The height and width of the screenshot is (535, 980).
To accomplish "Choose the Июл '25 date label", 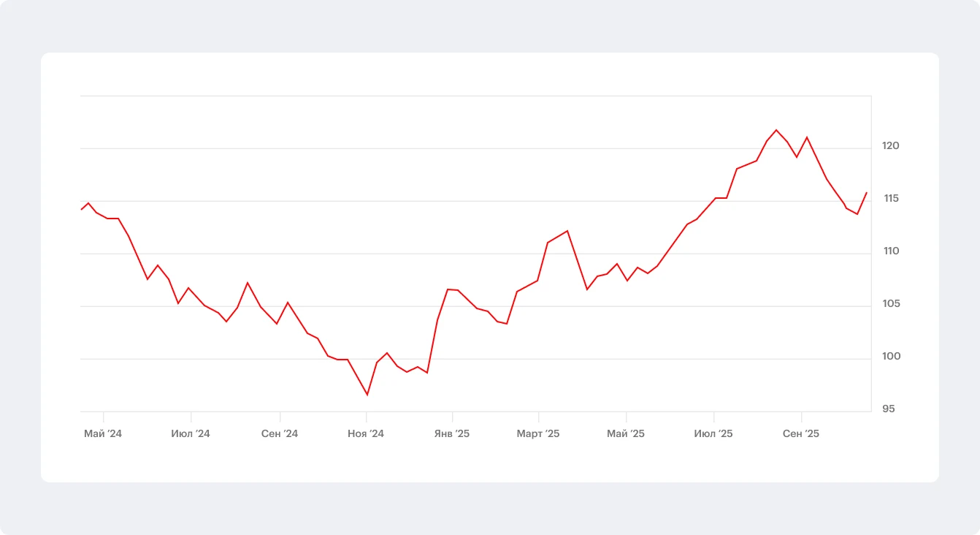I will 713,433.
